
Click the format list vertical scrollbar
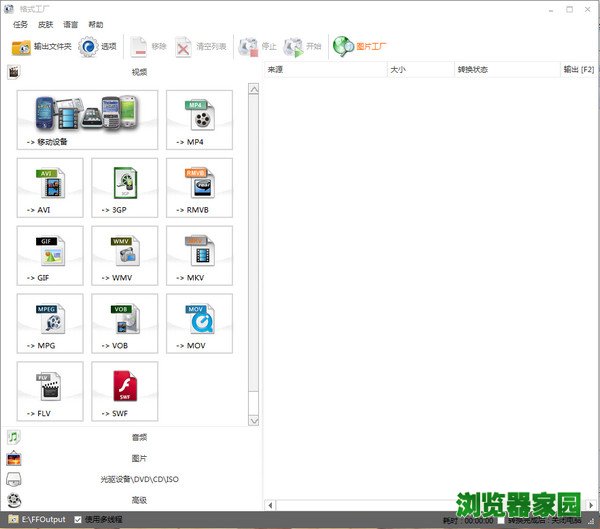[253, 250]
